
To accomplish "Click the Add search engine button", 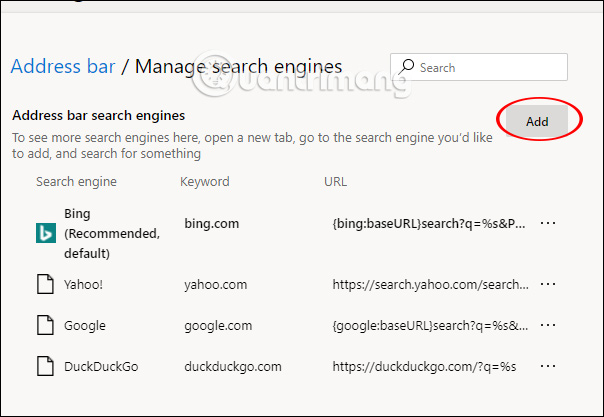I will tap(537, 121).
